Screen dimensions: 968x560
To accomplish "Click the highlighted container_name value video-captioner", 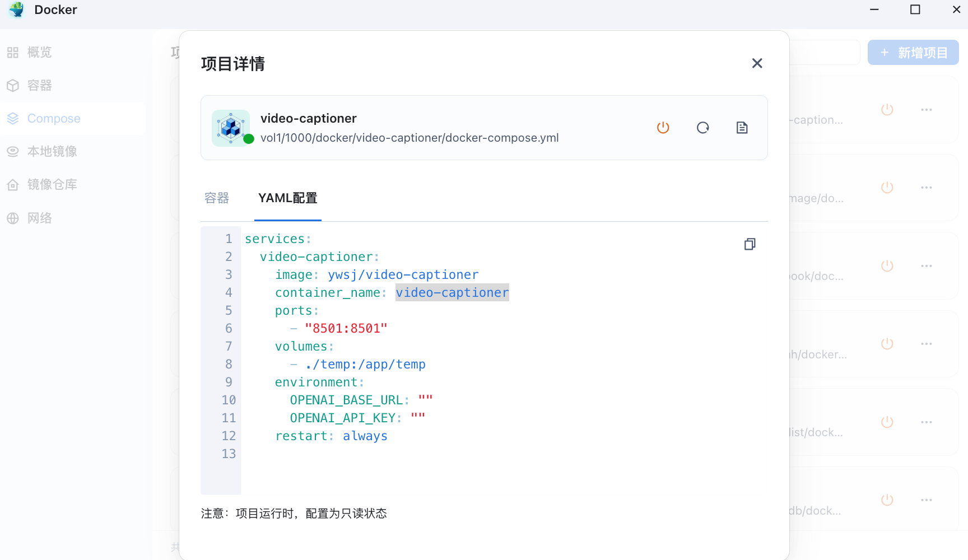I will click(x=452, y=292).
